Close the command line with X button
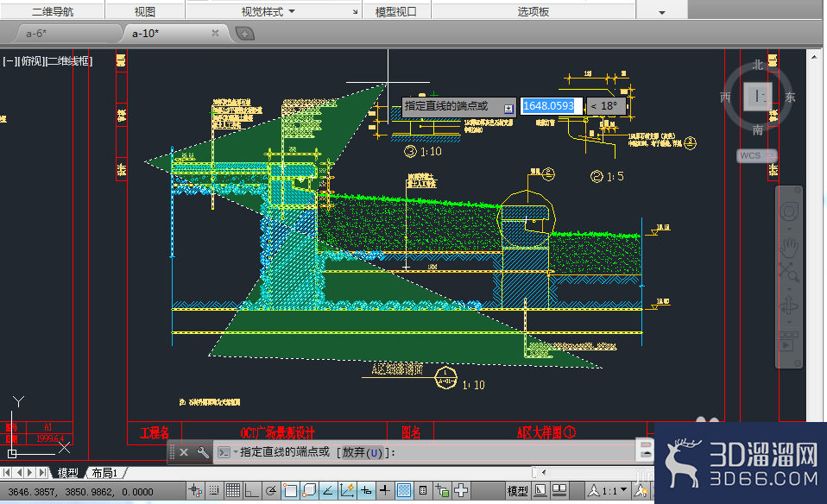827x504 pixels. [x=184, y=452]
